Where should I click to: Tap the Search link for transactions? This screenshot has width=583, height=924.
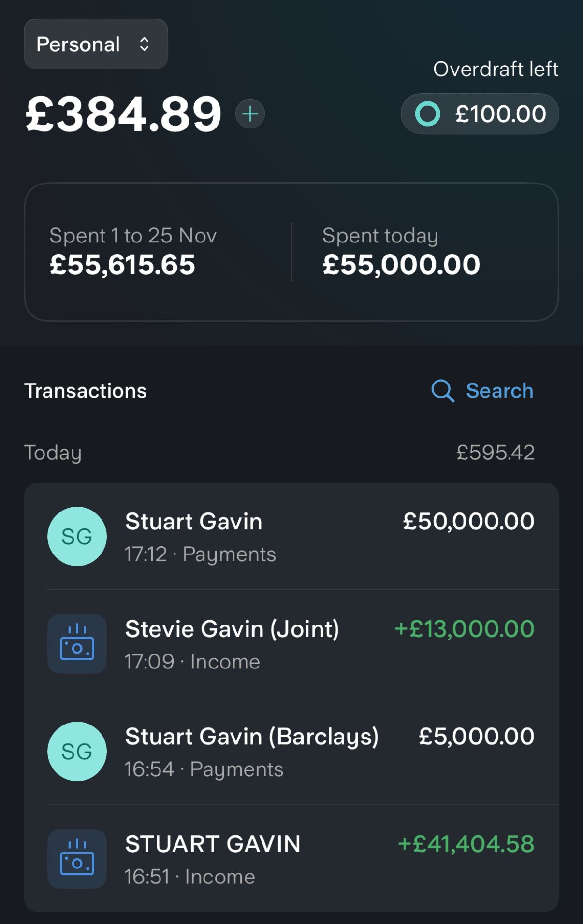coord(499,391)
